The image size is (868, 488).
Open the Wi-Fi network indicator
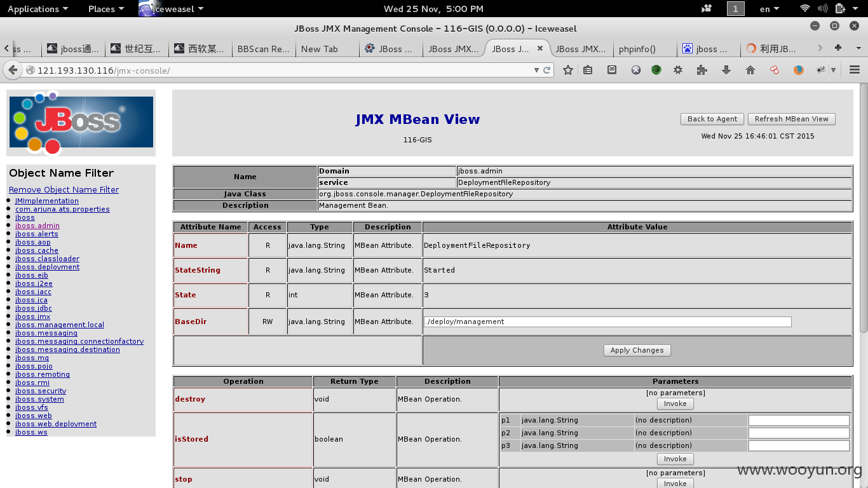[x=805, y=9]
